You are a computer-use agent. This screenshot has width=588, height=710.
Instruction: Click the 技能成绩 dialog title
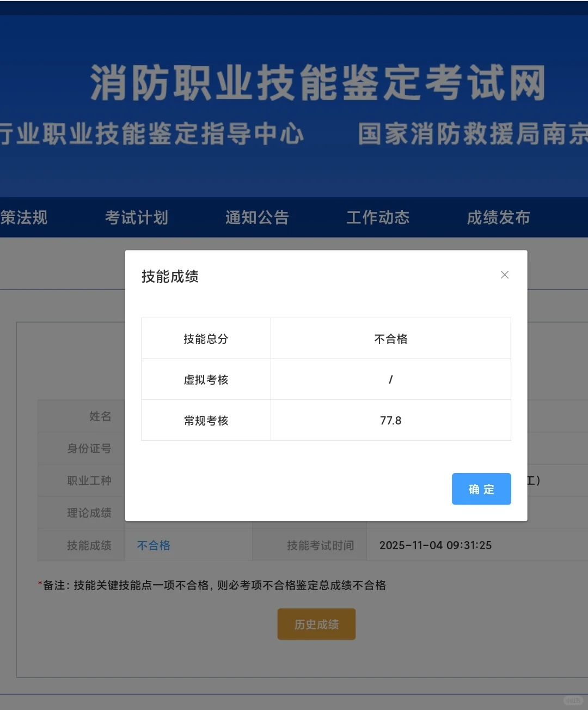pyautogui.click(x=170, y=276)
